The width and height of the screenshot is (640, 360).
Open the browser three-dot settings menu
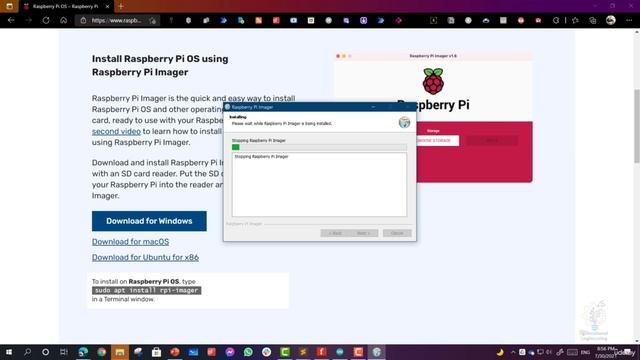click(x=629, y=20)
